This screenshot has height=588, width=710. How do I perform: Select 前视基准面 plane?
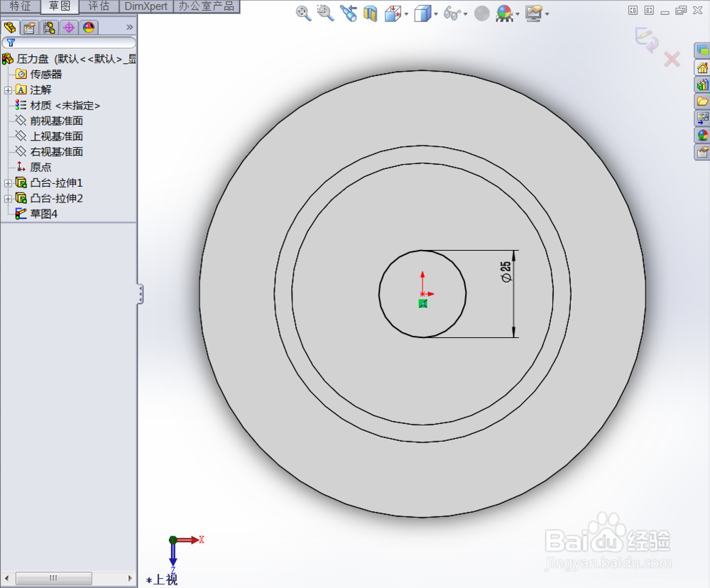coord(56,121)
